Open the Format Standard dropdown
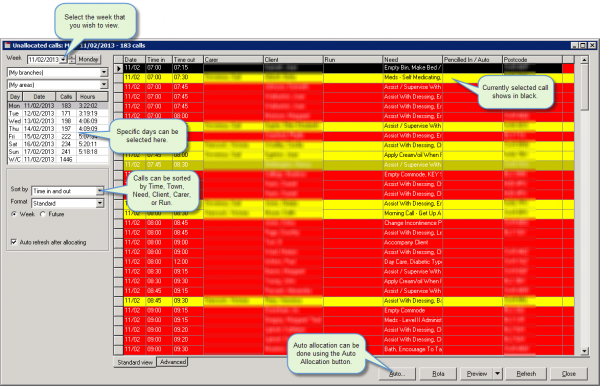 click(x=100, y=203)
